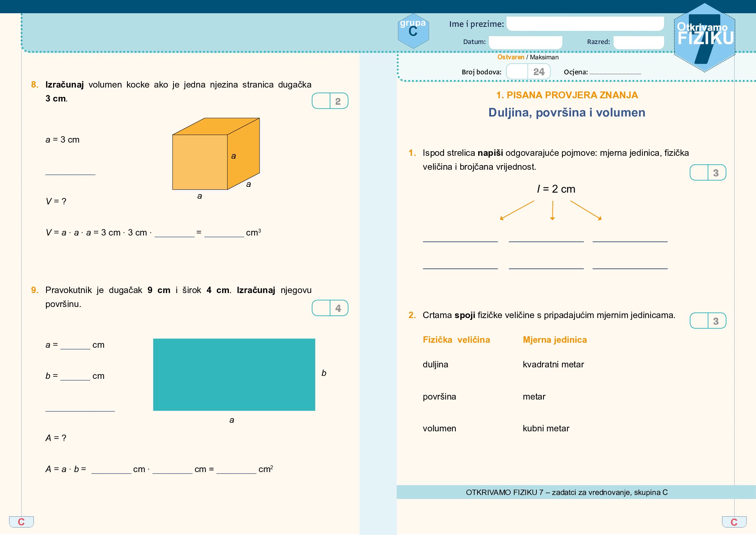Image resolution: width=756 pixels, height=535 pixels.
Task: Click the left diagonal orange arrow
Action: pos(517,210)
